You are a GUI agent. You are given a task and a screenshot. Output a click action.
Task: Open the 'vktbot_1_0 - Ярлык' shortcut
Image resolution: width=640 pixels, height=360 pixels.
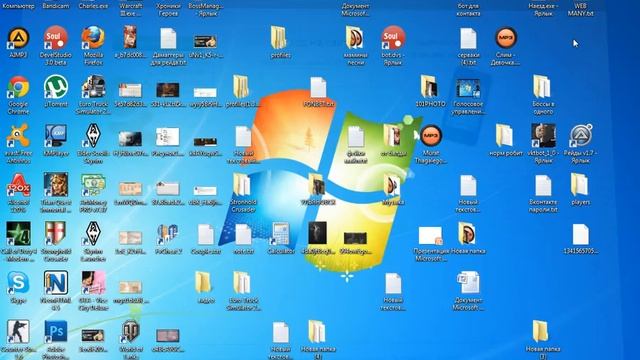(543, 136)
